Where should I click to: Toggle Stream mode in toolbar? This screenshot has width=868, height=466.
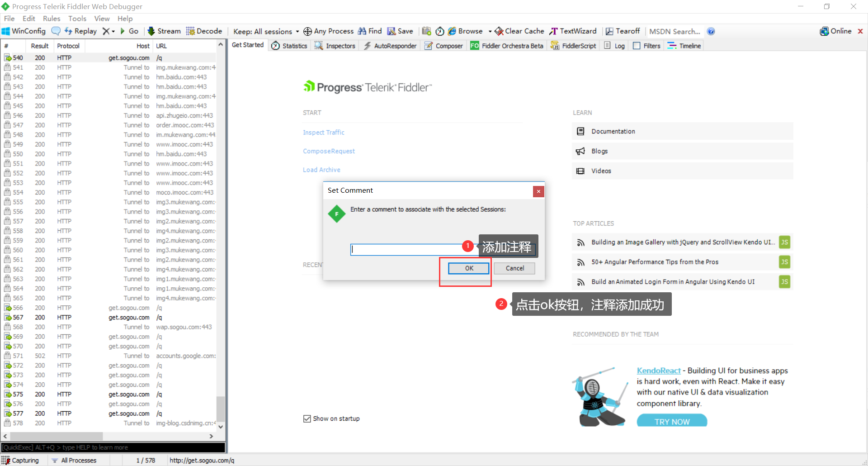164,31
